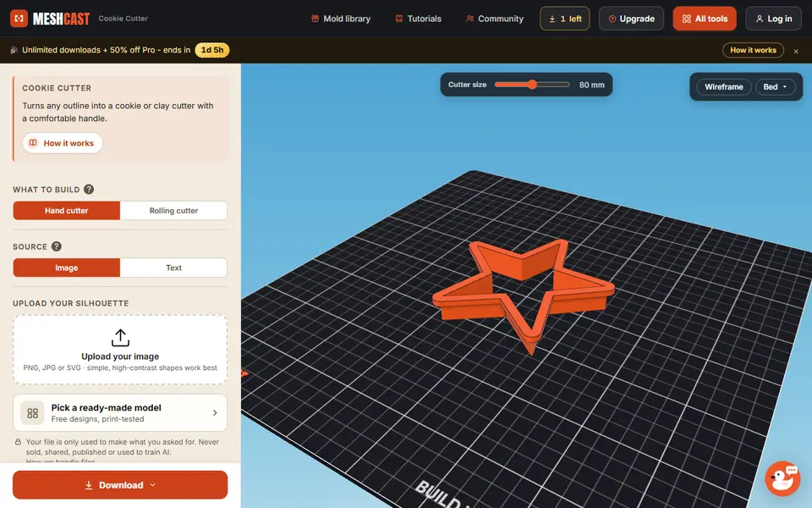Click the Log in button
The height and width of the screenshot is (508, 812).
pyautogui.click(x=773, y=19)
